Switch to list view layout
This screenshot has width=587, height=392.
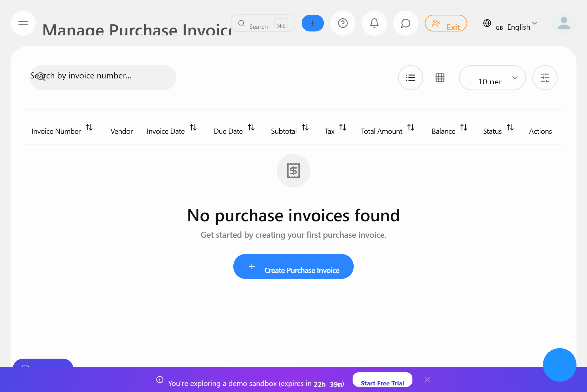[x=410, y=78]
